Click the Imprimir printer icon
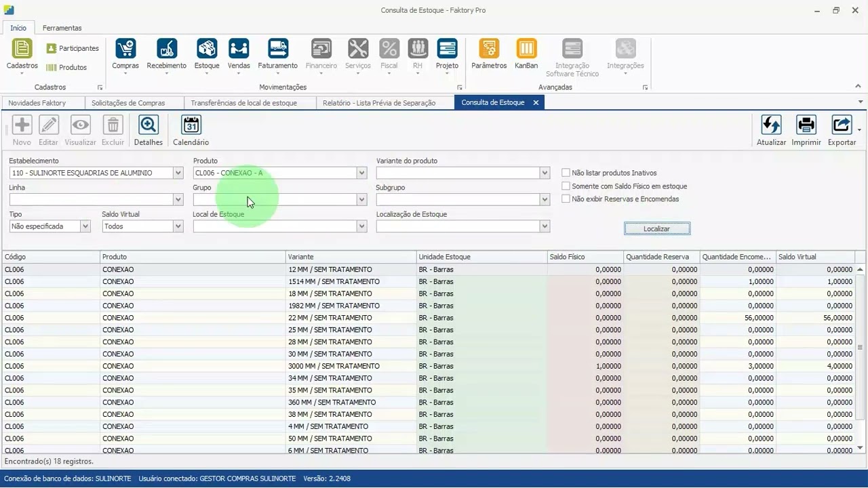Screen dimensions: 868x488 [806, 125]
